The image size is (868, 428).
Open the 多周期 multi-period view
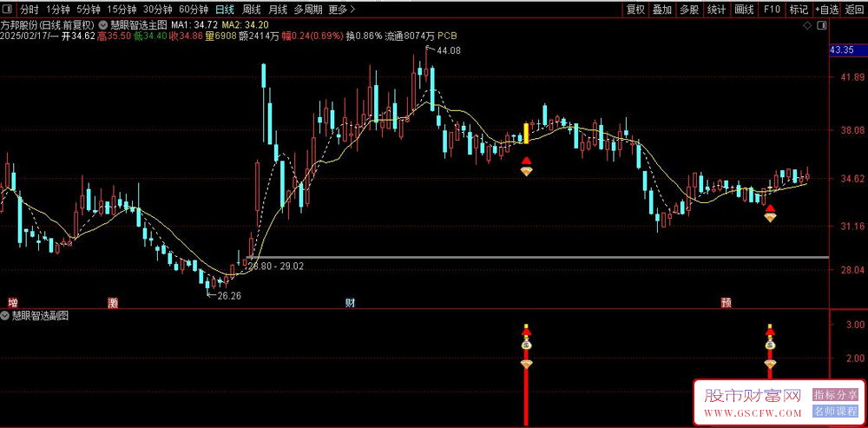click(308, 9)
